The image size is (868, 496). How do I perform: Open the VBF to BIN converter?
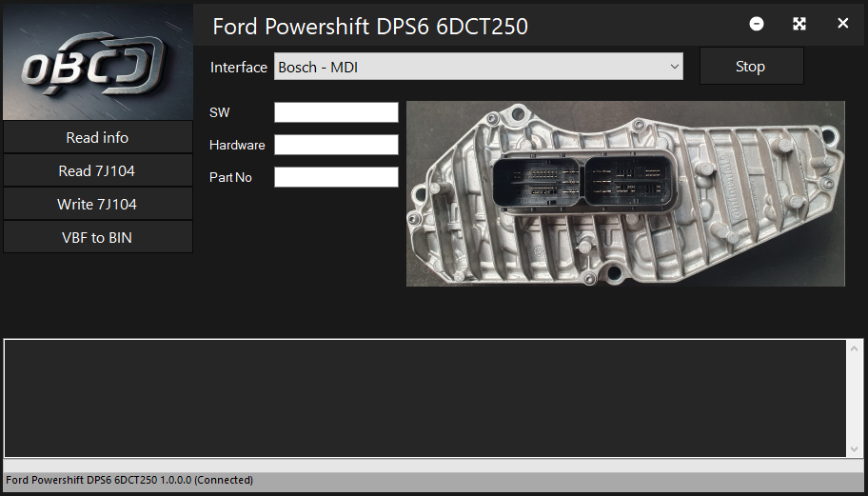(x=97, y=237)
